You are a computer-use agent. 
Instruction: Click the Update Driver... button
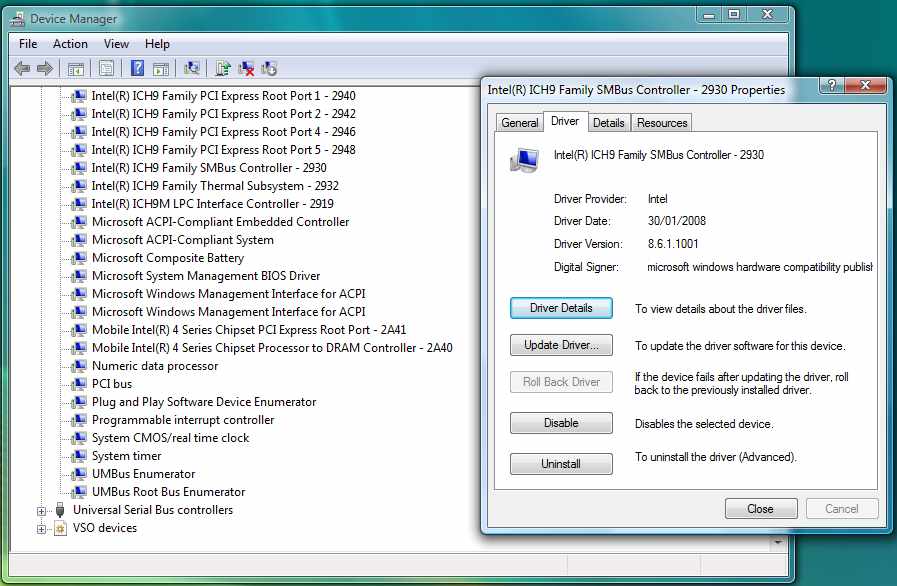click(561, 345)
